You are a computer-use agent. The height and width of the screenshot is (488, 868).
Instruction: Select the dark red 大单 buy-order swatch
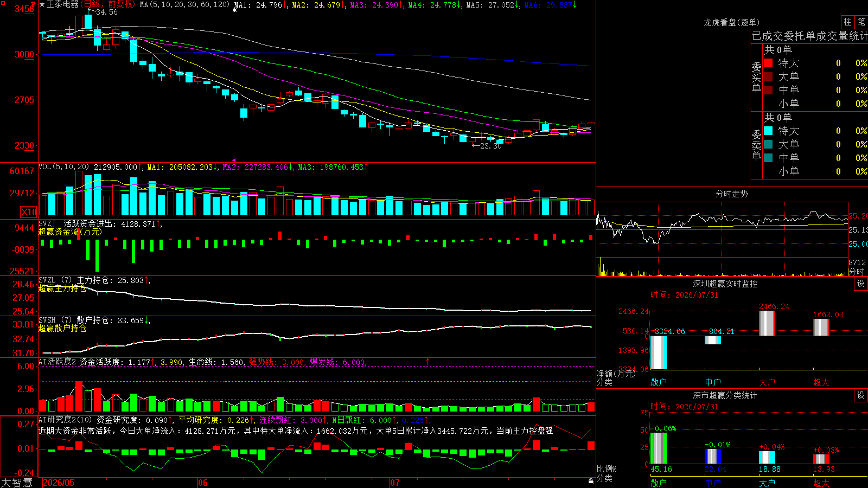click(x=768, y=76)
